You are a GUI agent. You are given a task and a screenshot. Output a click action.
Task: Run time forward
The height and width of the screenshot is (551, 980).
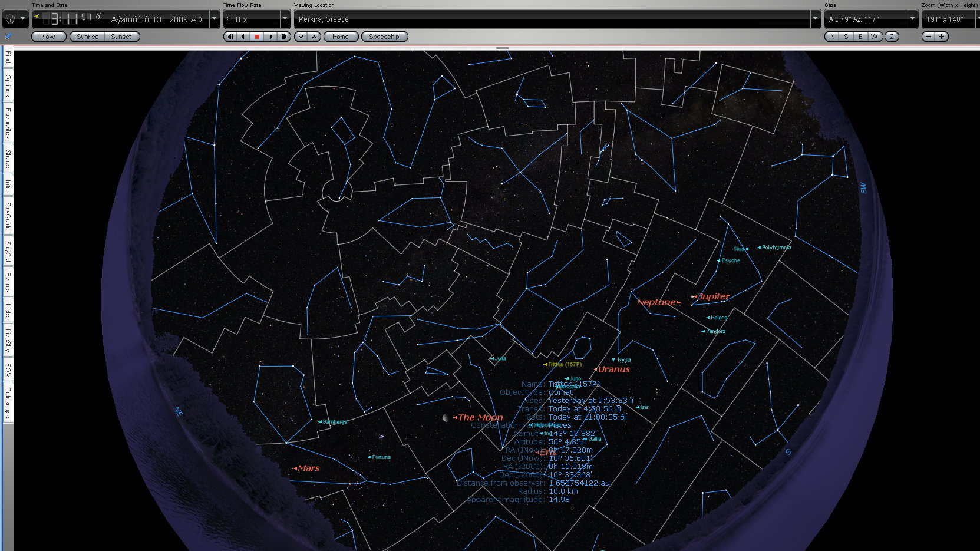(x=270, y=37)
